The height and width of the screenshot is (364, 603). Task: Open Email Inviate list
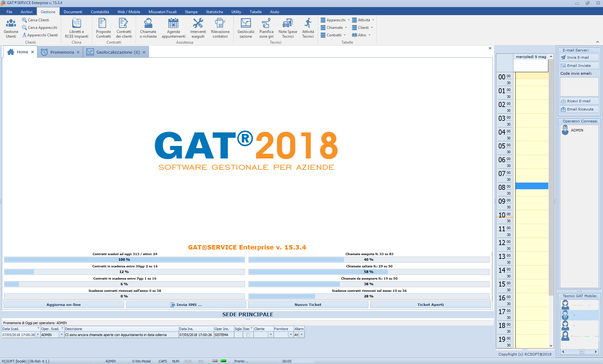(579, 66)
